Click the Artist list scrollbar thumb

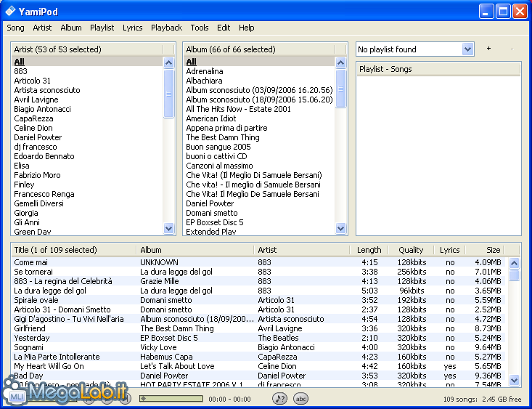tap(168, 94)
